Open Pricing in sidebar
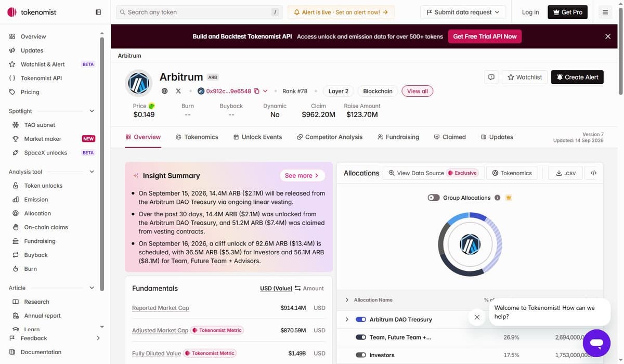Viewport: 624px width, 364px height. click(x=30, y=92)
